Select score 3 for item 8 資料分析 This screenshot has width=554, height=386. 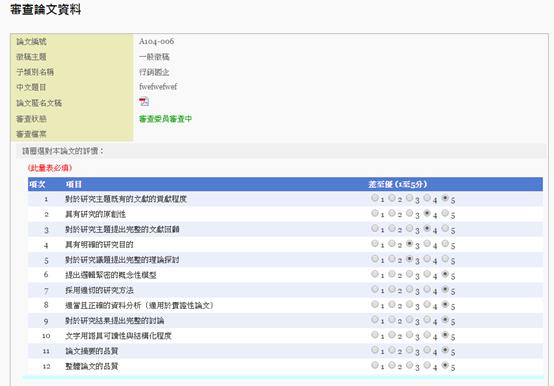[x=409, y=304]
